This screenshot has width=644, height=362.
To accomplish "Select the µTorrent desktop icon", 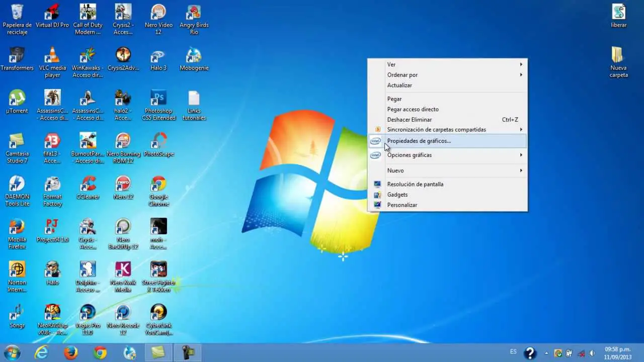I will pyautogui.click(x=17, y=102).
